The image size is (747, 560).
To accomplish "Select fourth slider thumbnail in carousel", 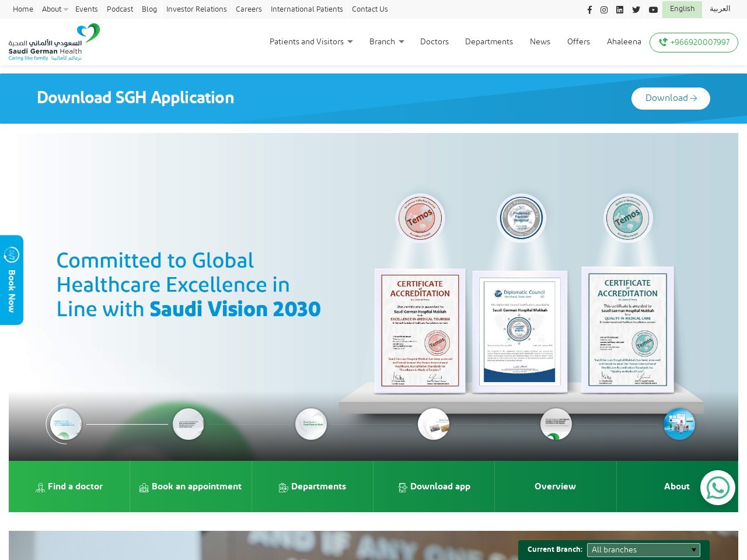I will pyautogui.click(x=434, y=424).
